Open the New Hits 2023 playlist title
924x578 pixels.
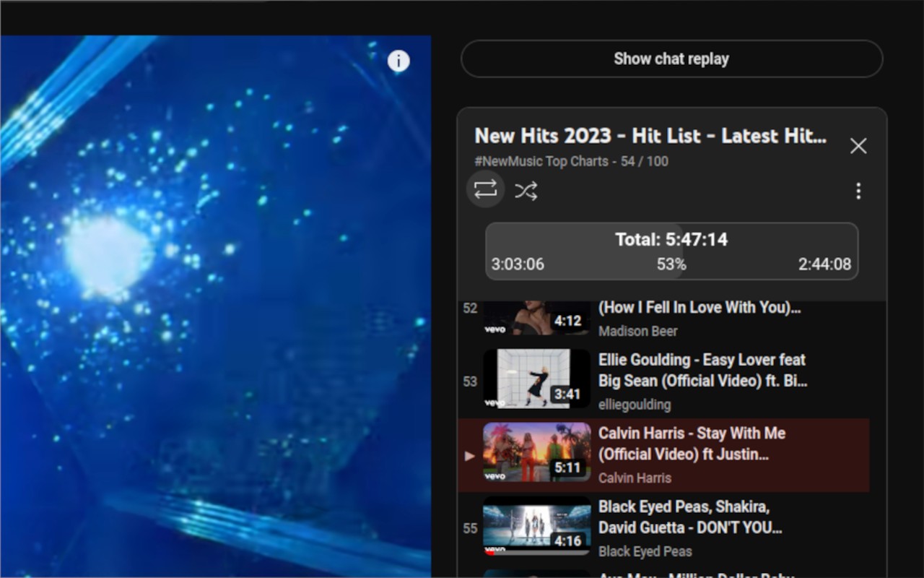click(650, 136)
